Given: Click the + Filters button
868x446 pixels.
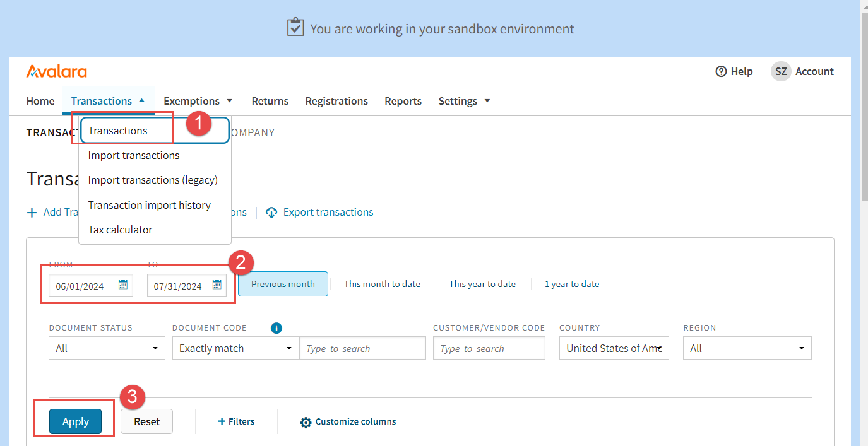Looking at the screenshot, I should tap(236, 421).
